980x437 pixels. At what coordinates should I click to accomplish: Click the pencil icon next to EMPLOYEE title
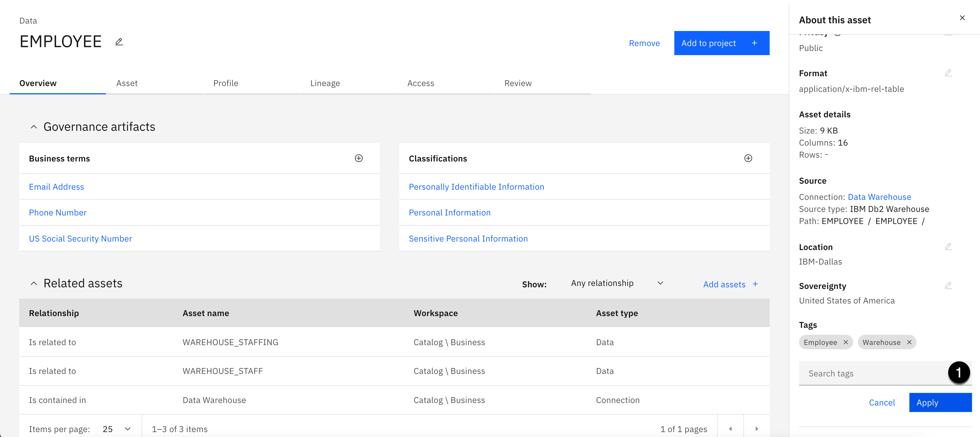[x=119, y=42]
